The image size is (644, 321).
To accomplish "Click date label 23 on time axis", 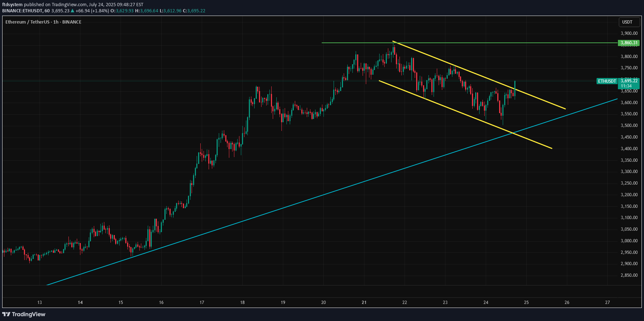I will pos(445,303).
